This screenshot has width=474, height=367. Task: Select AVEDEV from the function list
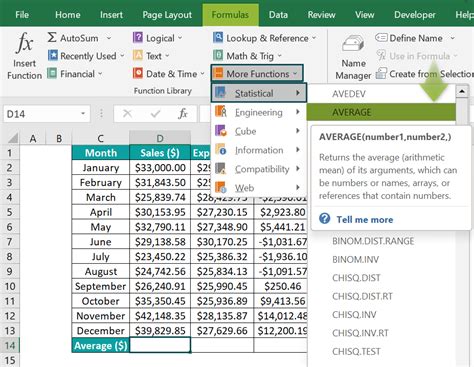381,94
